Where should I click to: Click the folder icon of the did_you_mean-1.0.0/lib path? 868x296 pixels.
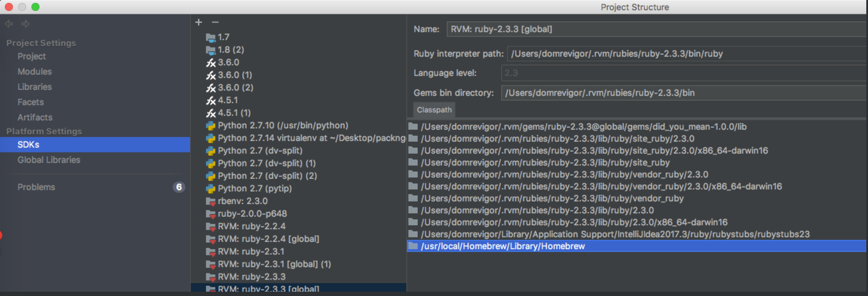click(413, 126)
